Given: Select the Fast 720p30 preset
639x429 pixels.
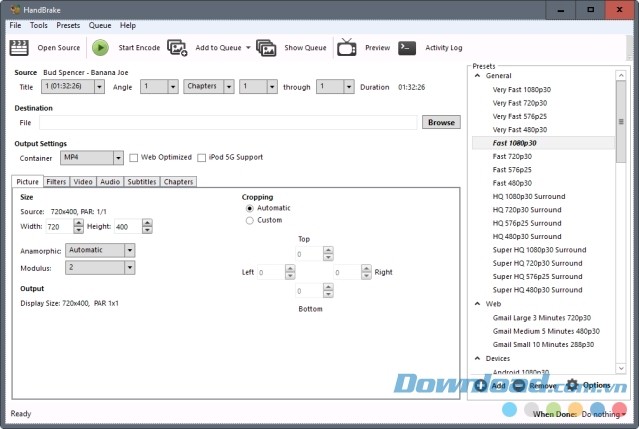Looking at the screenshot, I should click(512, 156).
